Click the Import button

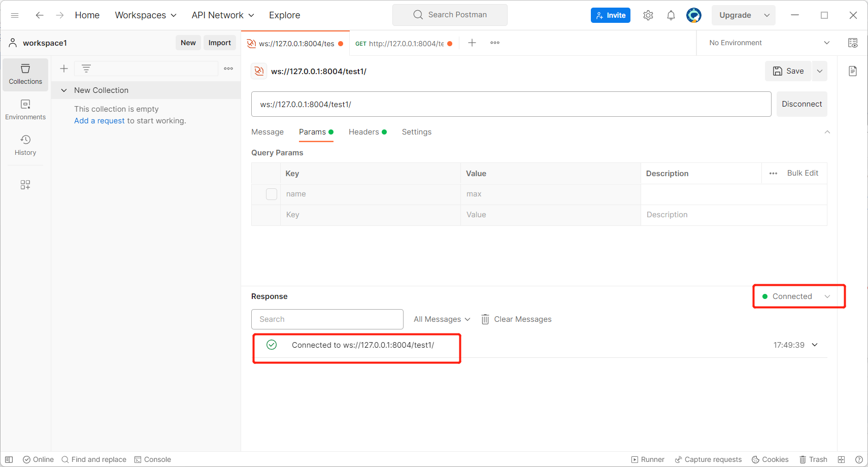click(220, 43)
